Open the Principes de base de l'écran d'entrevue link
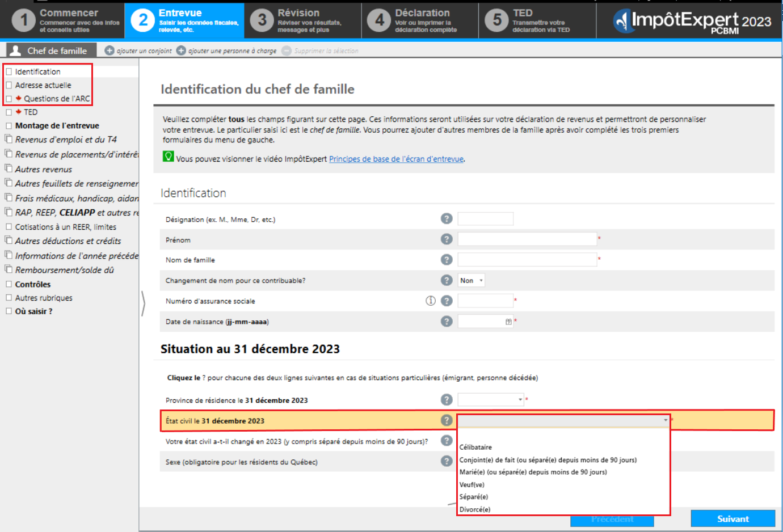 [x=396, y=159]
